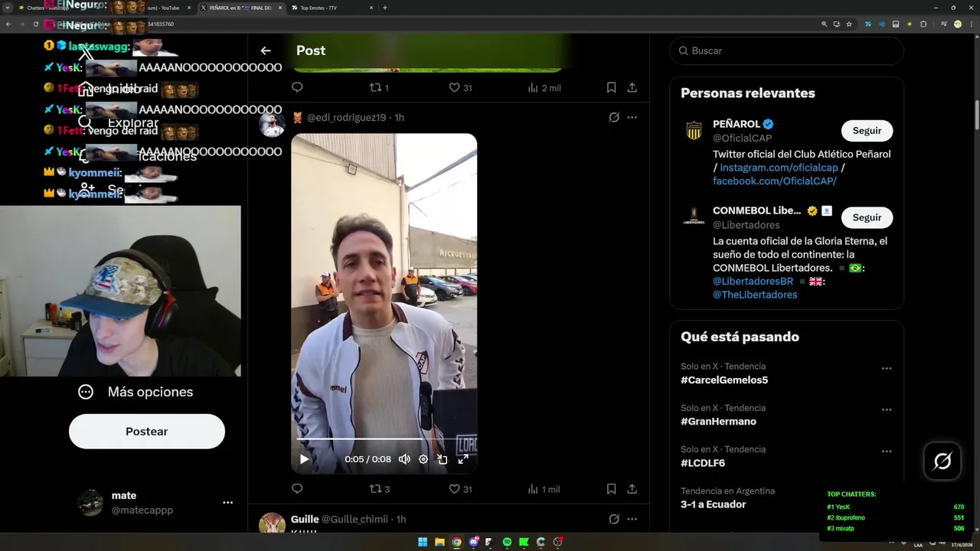Open the #CarcelGemelos5 trend
The width and height of the screenshot is (980, 551).
pos(724,380)
